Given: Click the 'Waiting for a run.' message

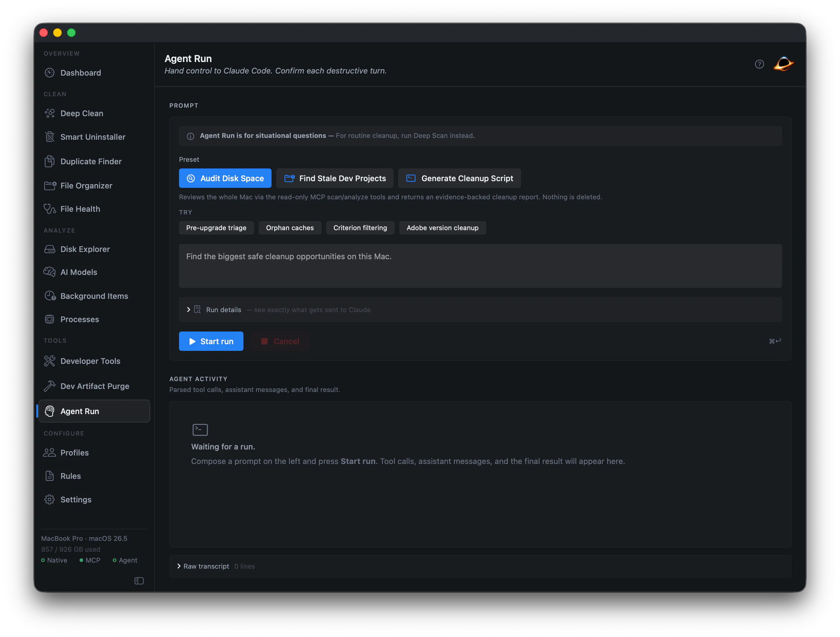Looking at the screenshot, I should tap(223, 447).
